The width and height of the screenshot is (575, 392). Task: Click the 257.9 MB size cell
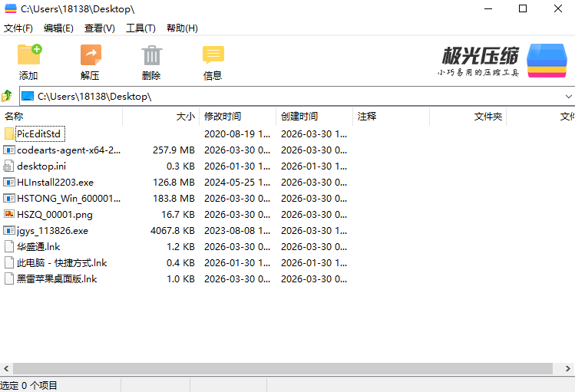click(x=173, y=150)
